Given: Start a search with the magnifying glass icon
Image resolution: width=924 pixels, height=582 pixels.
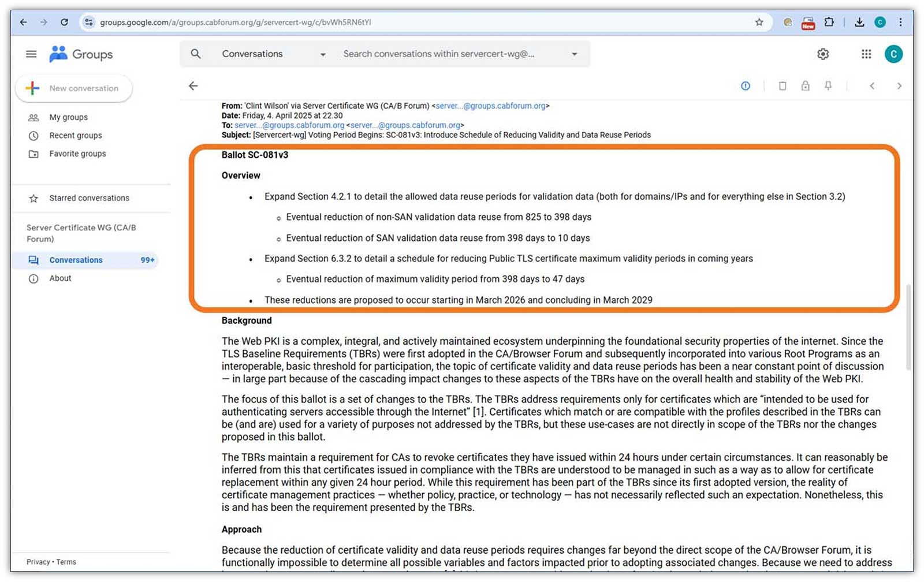Looking at the screenshot, I should (195, 54).
